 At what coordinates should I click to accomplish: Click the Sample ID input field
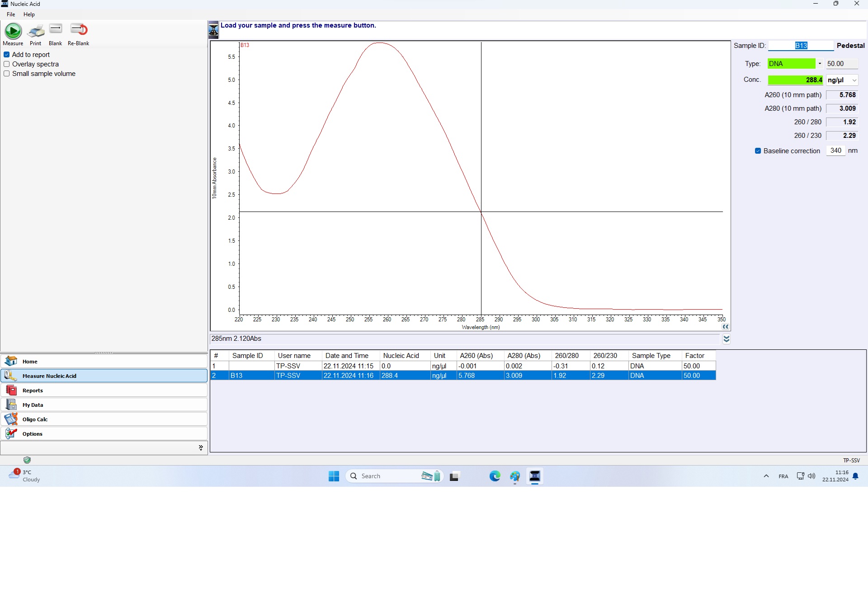801,46
